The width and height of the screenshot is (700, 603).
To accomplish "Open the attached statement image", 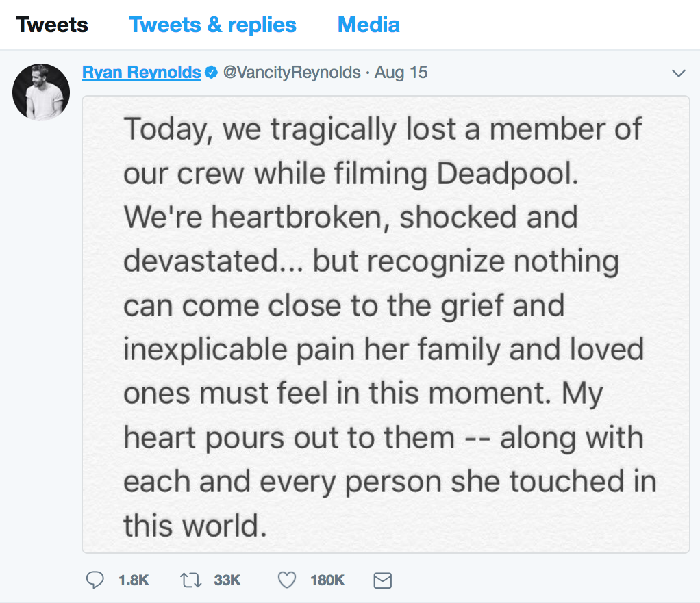I will point(386,324).
